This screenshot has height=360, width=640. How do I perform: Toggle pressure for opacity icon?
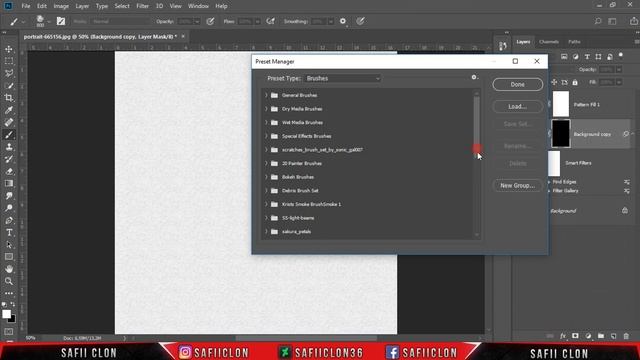click(210, 21)
